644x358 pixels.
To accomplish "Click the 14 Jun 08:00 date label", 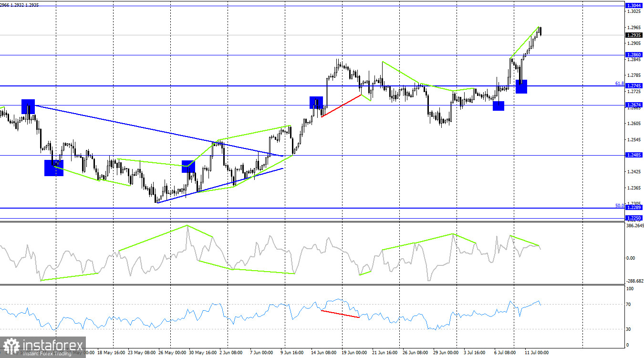I will click(323, 354).
